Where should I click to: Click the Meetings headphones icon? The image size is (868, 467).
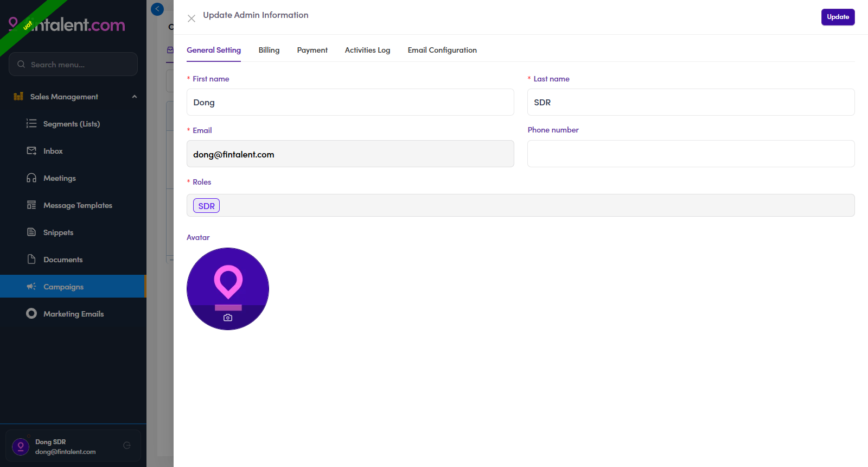click(31, 178)
